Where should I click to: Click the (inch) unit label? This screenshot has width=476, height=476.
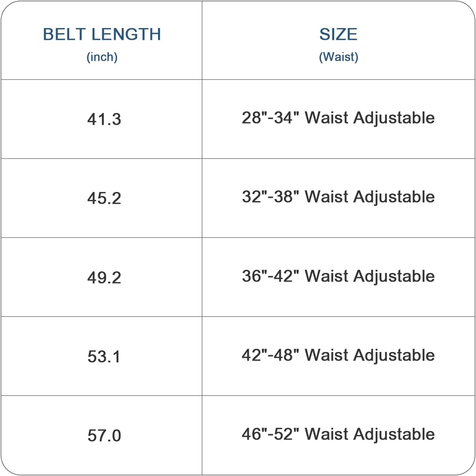(102, 57)
